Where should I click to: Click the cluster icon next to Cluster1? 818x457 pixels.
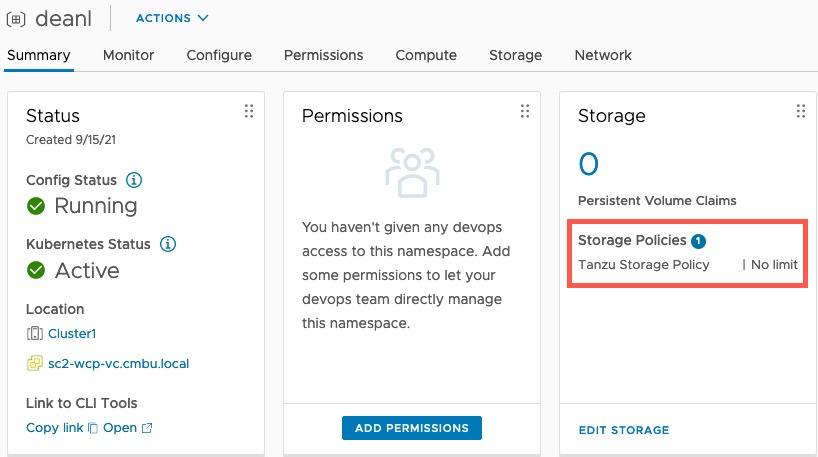[34, 333]
